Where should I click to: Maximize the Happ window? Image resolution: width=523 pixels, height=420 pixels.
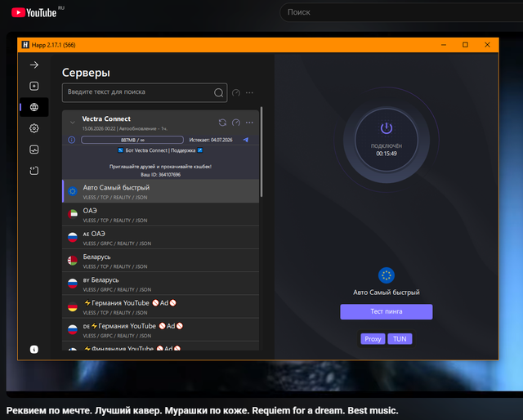465,45
